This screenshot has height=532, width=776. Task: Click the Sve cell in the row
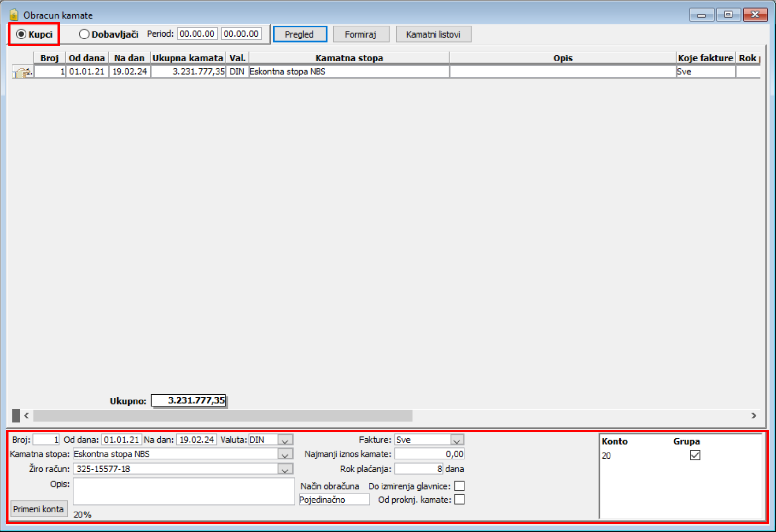coord(706,72)
